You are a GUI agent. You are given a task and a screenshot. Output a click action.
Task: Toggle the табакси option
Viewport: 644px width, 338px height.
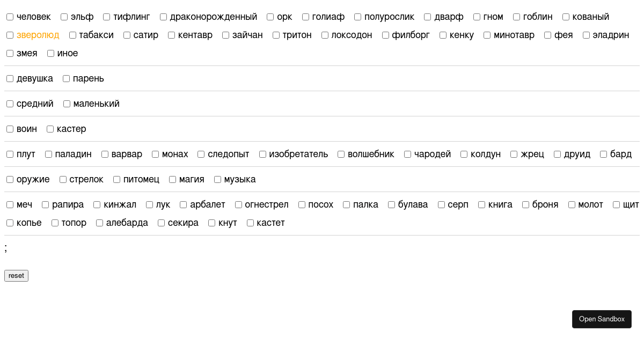pyautogui.click(x=73, y=35)
